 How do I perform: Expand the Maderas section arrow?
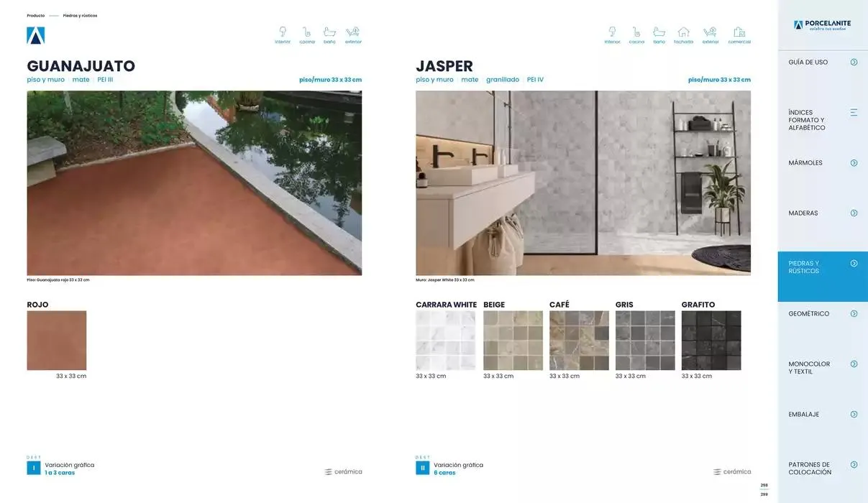[854, 213]
